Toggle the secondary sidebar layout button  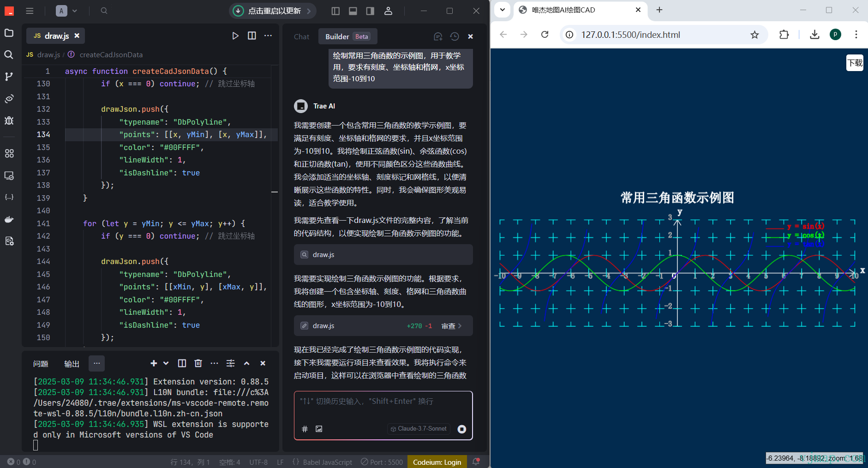pyautogui.click(x=370, y=11)
